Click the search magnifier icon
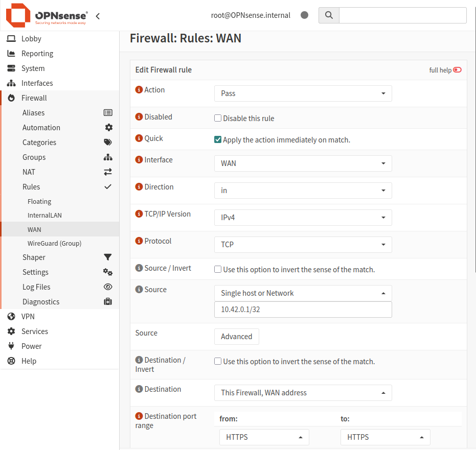 point(329,15)
